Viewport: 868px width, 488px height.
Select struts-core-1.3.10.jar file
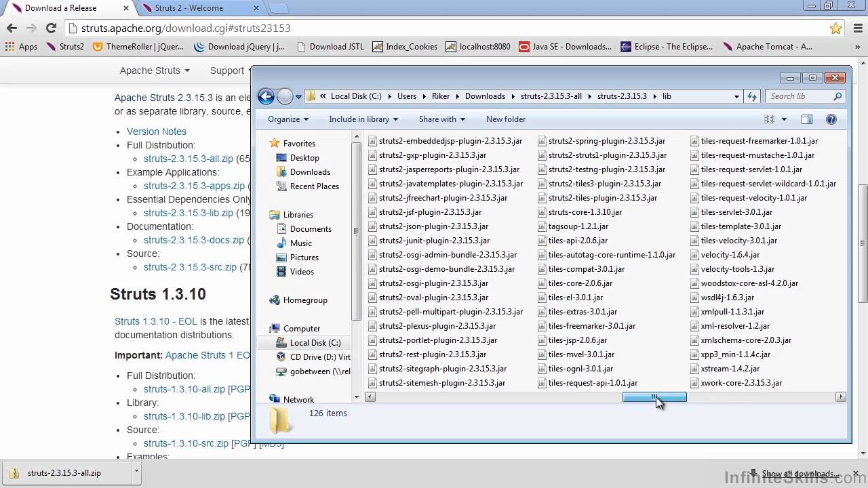click(x=580, y=212)
